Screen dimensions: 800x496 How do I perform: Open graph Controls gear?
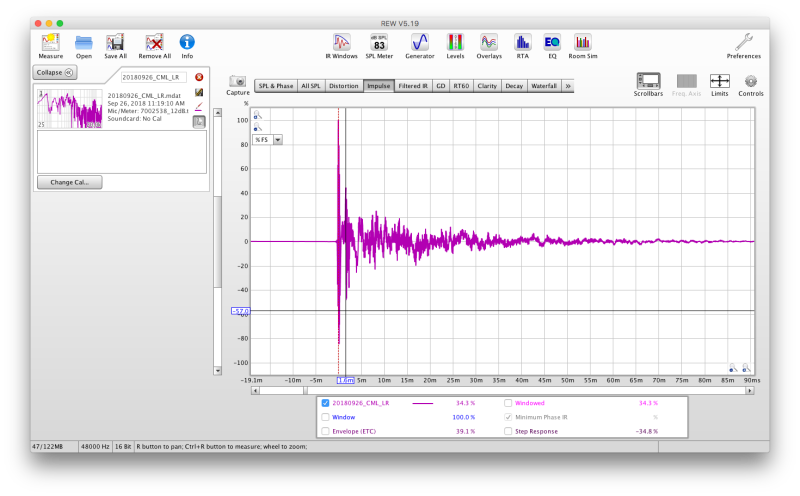(x=751, y=85)
